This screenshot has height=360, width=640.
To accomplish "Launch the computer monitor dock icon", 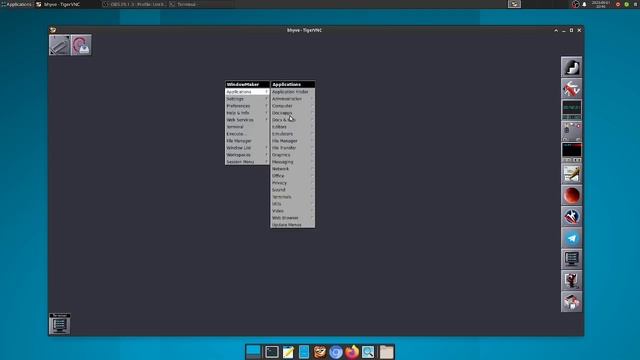I will [x=571, y=259].
